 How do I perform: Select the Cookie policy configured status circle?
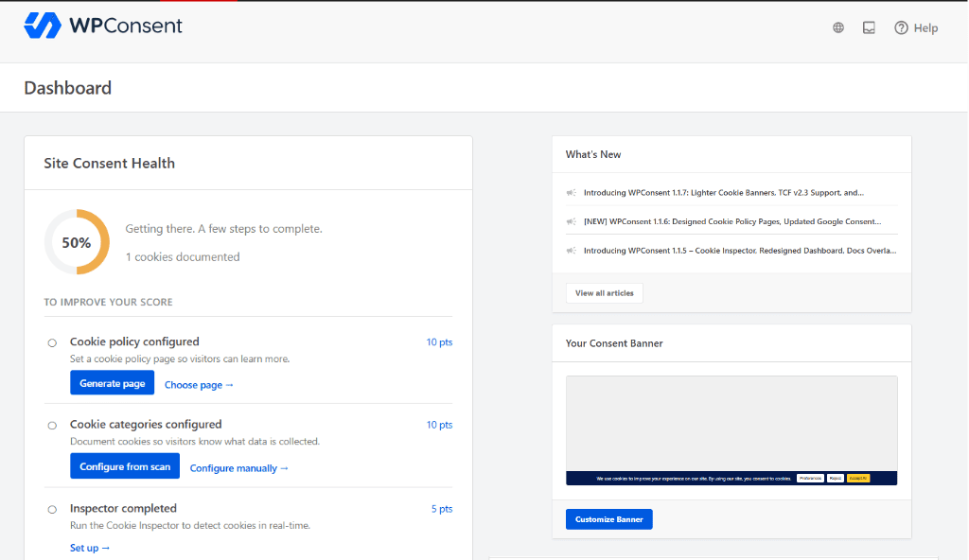pos(53,342)
